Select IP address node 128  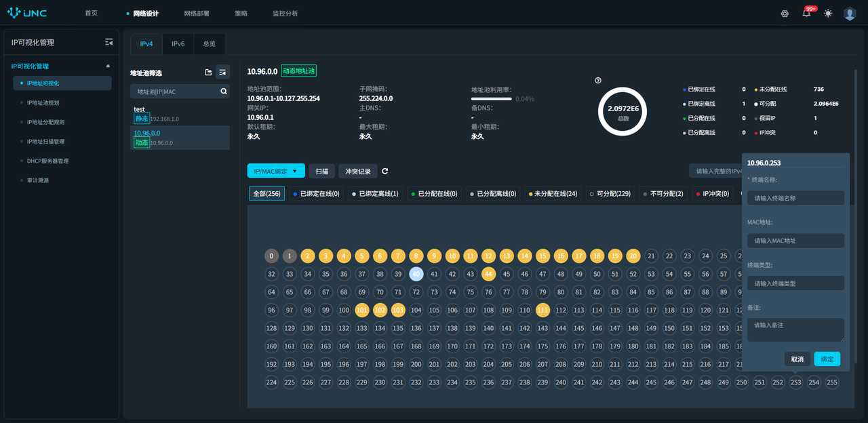click(271, 328)
